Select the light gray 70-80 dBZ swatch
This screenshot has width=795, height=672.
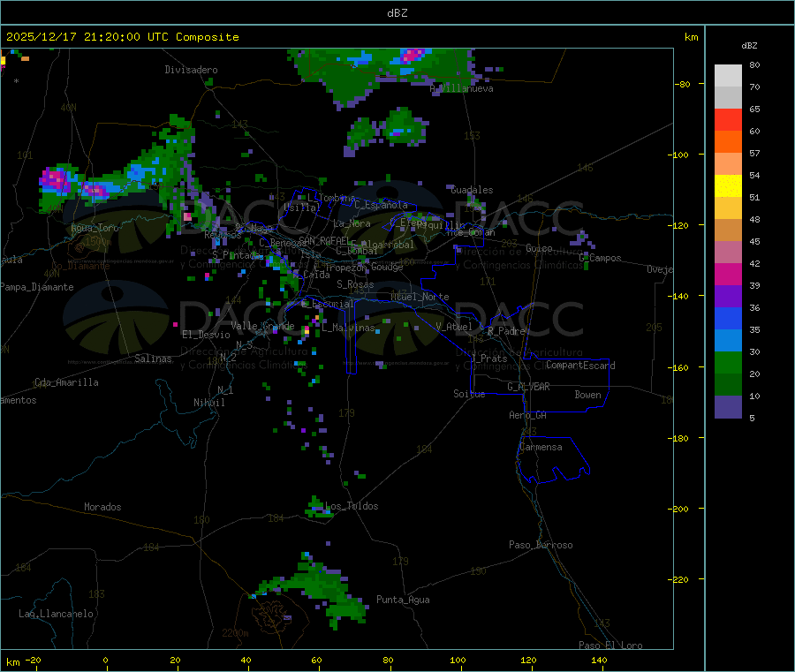point(728,76)
